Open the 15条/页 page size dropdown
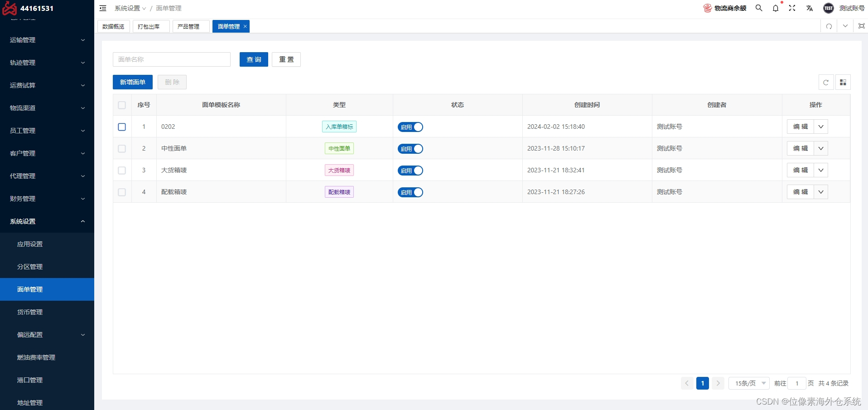Screen dimensions: 868x410 tap(749, 383)
